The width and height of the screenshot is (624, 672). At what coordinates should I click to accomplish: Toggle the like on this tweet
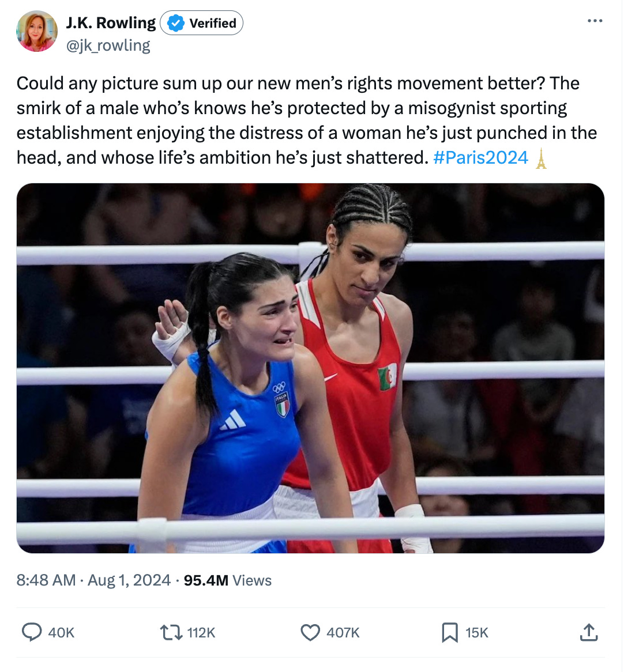pos(310,632)
